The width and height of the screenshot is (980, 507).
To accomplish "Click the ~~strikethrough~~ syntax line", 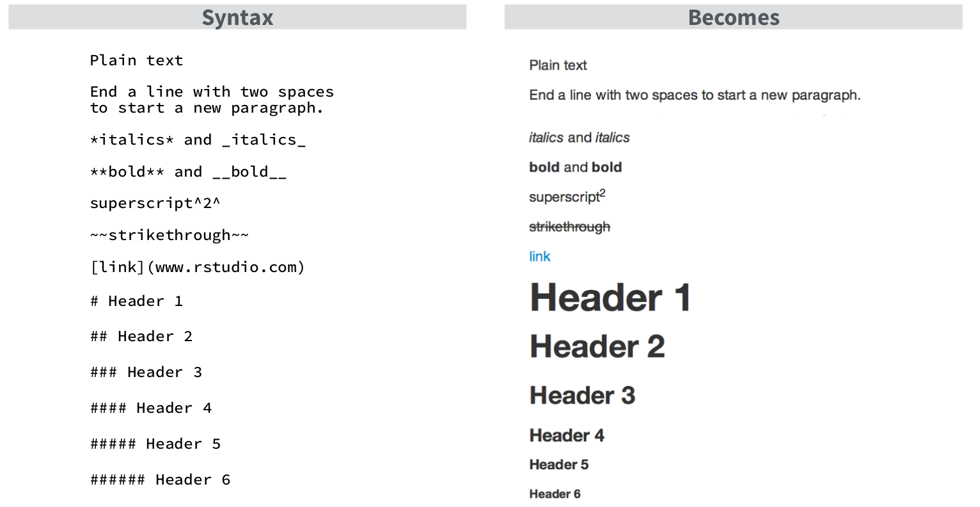I will 169,235.
